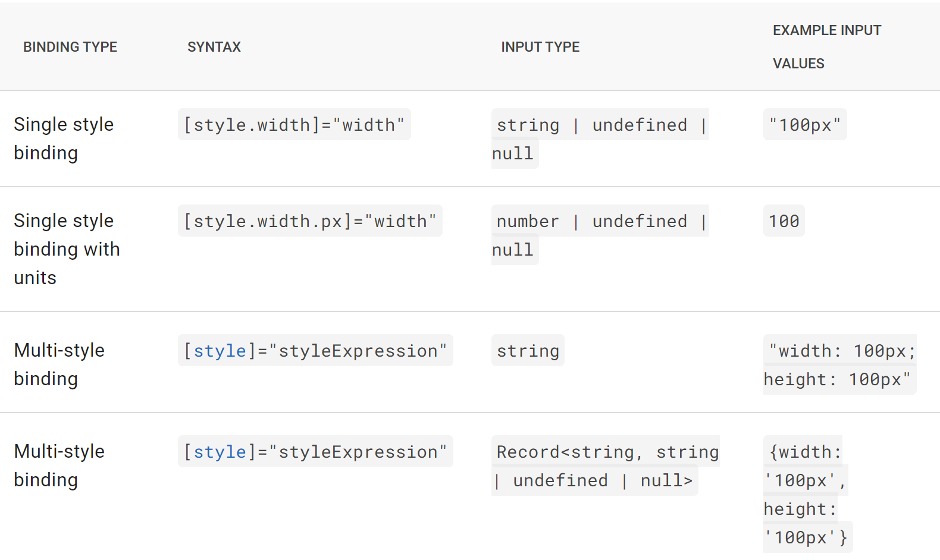Click the BINDING TYPE column header
This screenshot has width=940, height=560.
70,47
